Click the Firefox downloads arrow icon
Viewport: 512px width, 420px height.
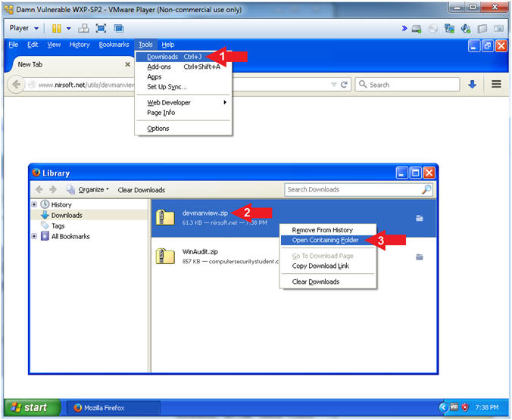472,85
